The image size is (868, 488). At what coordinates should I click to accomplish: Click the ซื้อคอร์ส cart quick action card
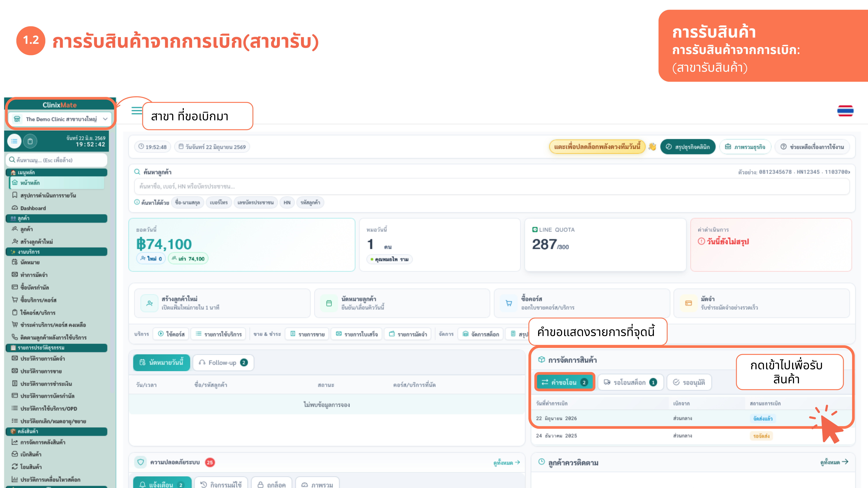[x=582, y=303]
